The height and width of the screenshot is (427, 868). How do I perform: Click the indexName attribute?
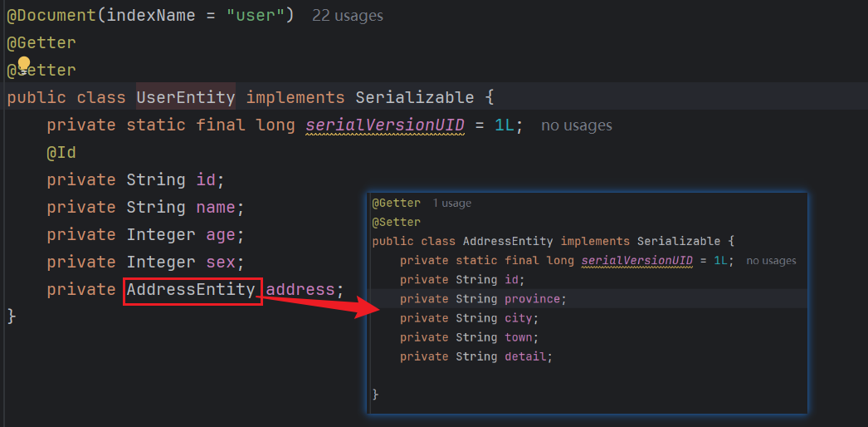[x=151, y=16]
